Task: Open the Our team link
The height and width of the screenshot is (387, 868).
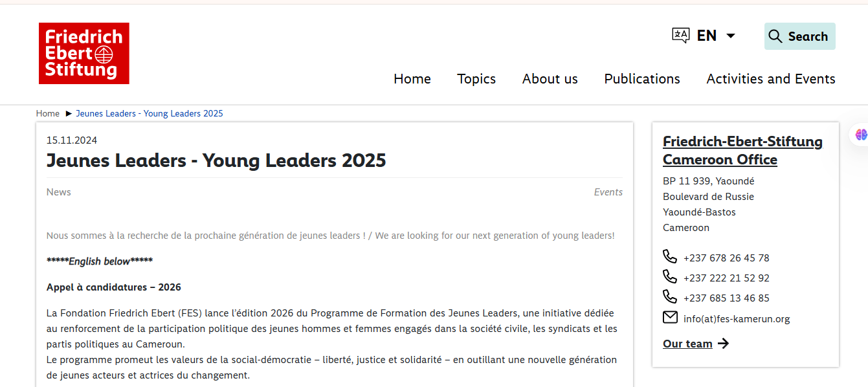Action: coord(687,344)
